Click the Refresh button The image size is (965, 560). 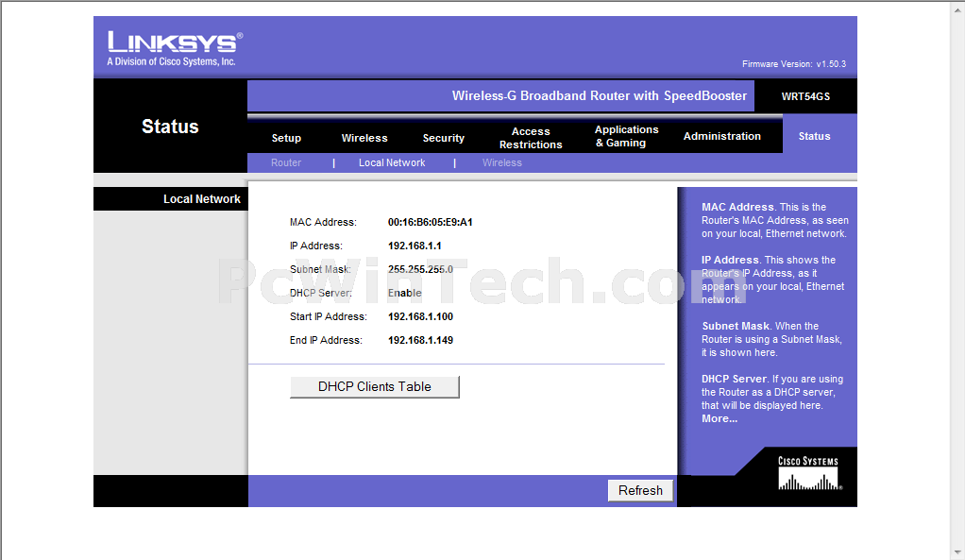[x=641, y=490]
